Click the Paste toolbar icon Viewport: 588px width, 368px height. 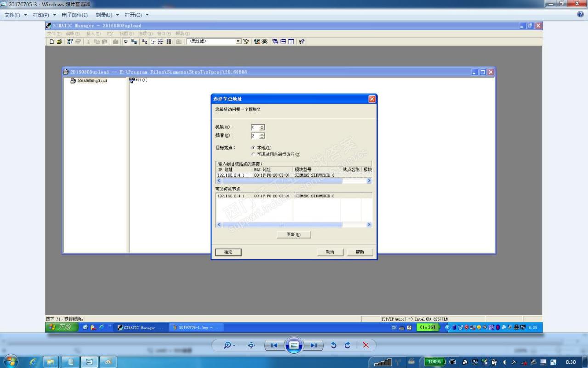104,41
